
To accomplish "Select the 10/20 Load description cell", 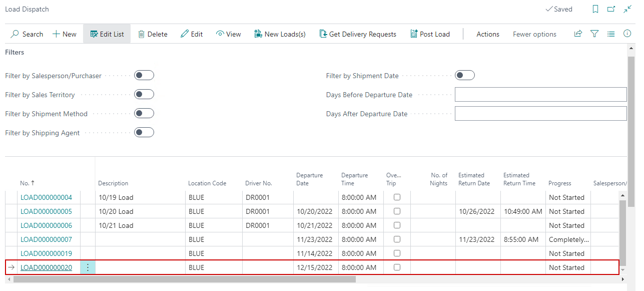I will pos(140,211).
